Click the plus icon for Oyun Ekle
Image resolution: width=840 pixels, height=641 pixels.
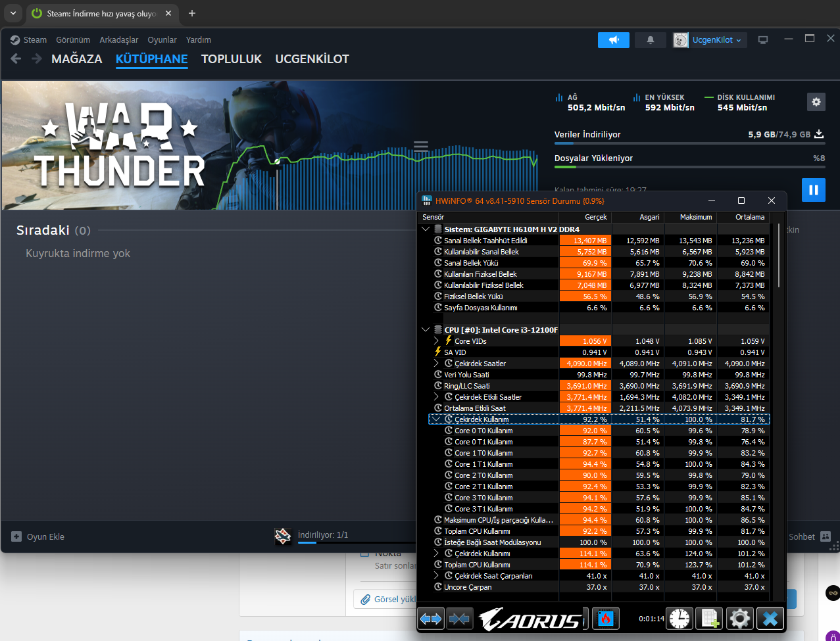tap(16, 536)
